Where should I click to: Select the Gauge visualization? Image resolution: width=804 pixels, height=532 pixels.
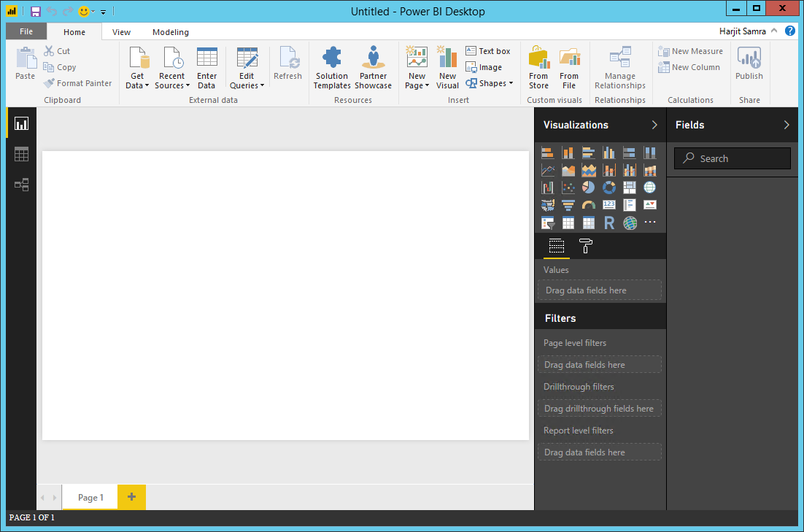point(589,205)
